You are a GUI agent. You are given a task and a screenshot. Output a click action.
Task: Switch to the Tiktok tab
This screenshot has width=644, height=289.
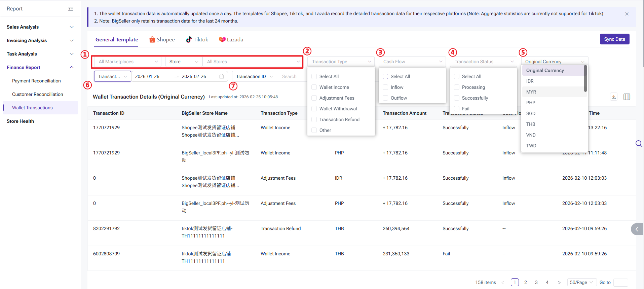(x=197, y=40)
